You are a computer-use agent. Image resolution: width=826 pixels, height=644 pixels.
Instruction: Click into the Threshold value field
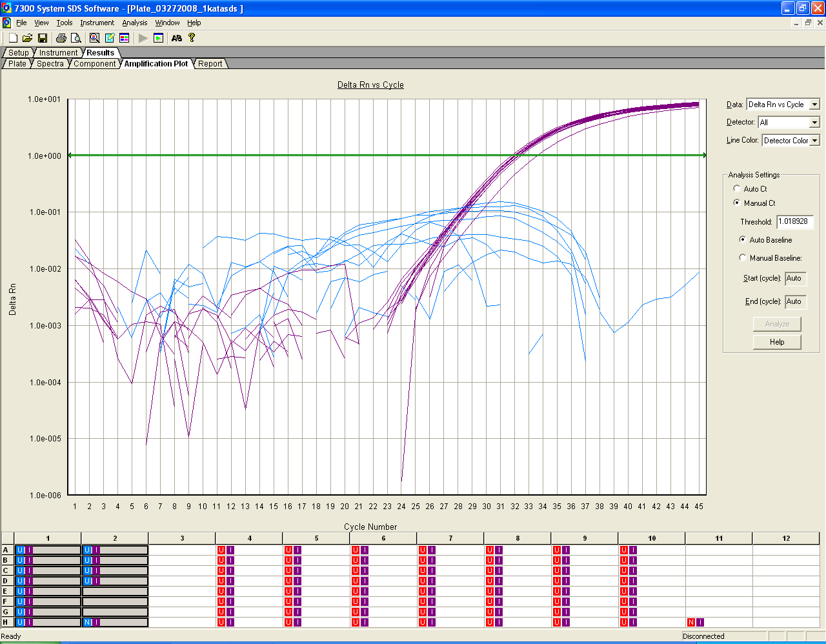click(x=795, y=221)
